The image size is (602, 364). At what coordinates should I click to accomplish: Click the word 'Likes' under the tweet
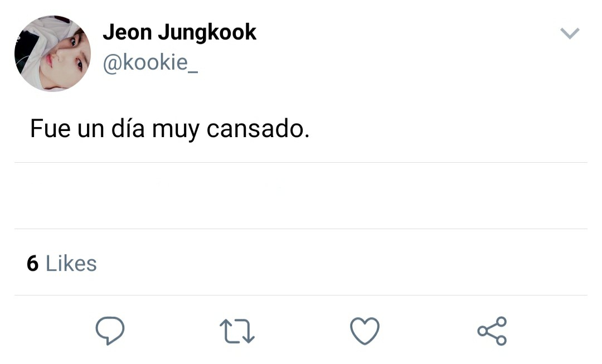tap(71, 264)
